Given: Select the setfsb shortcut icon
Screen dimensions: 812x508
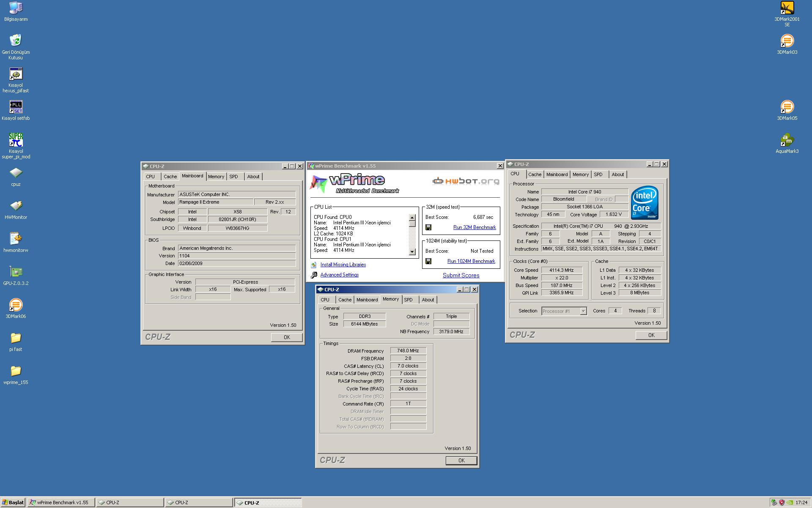Looking at the screenshot, I should click(16, 107).
